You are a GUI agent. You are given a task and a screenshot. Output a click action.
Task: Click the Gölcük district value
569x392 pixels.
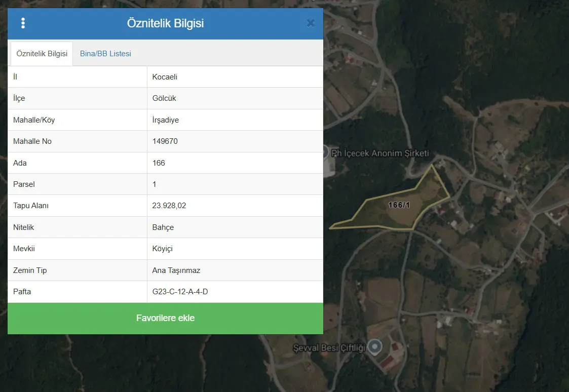click(x=164, y=98)
